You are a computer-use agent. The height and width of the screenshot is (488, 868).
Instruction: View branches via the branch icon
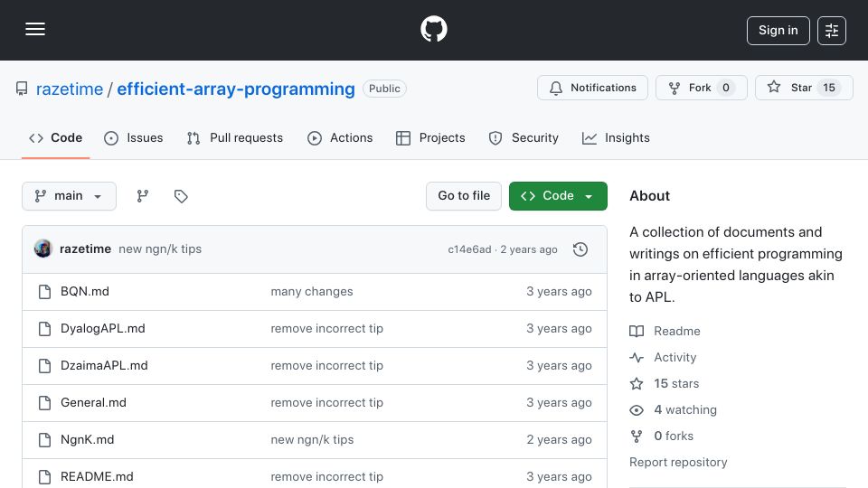pyautogui.click(x=143, y=196)
